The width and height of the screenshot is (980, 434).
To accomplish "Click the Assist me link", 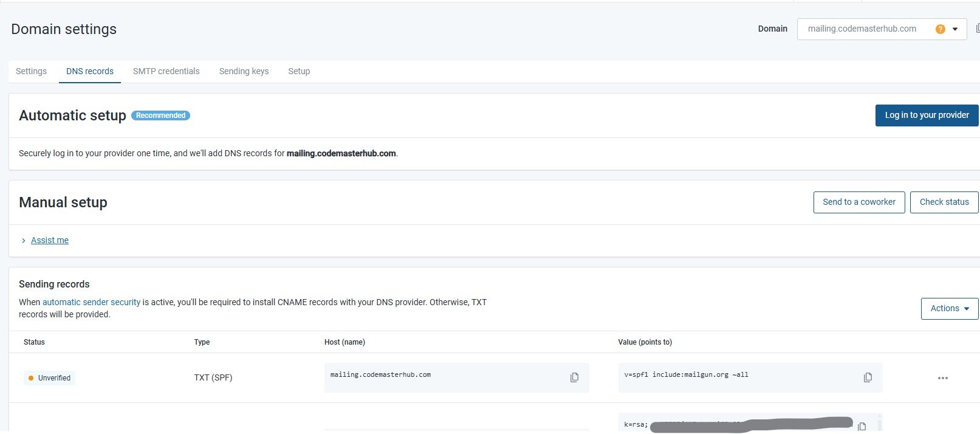I will (50, 241).
